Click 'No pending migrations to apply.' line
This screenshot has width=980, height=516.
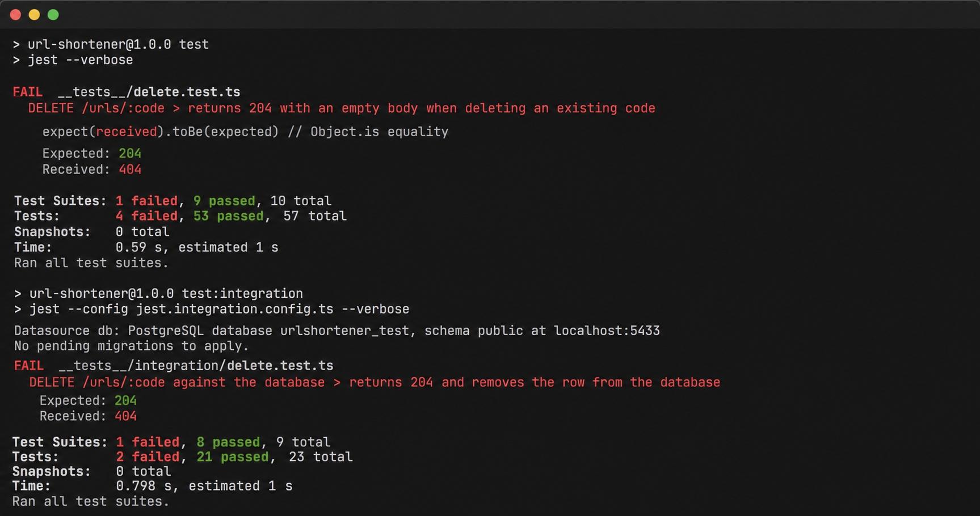(131, 346)
